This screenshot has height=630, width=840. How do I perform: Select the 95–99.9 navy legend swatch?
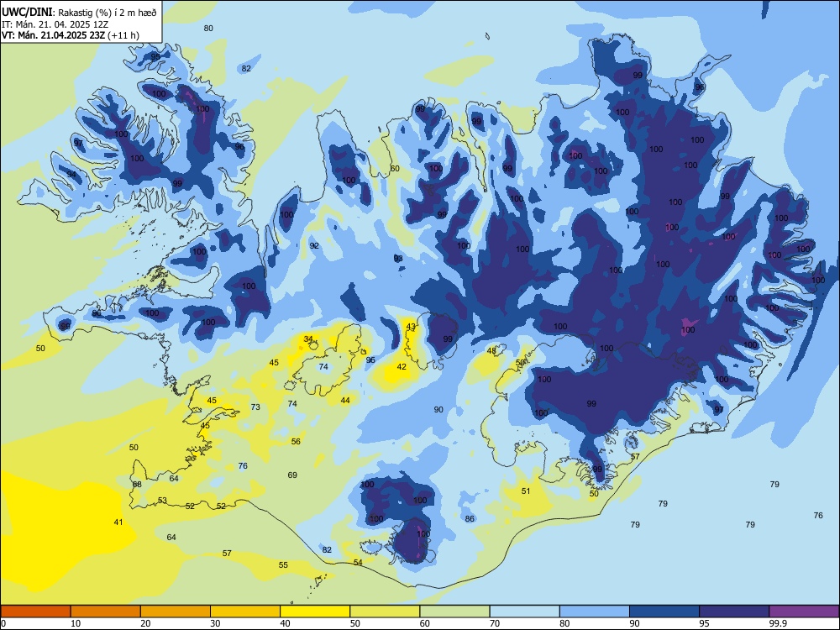(734, 612)
